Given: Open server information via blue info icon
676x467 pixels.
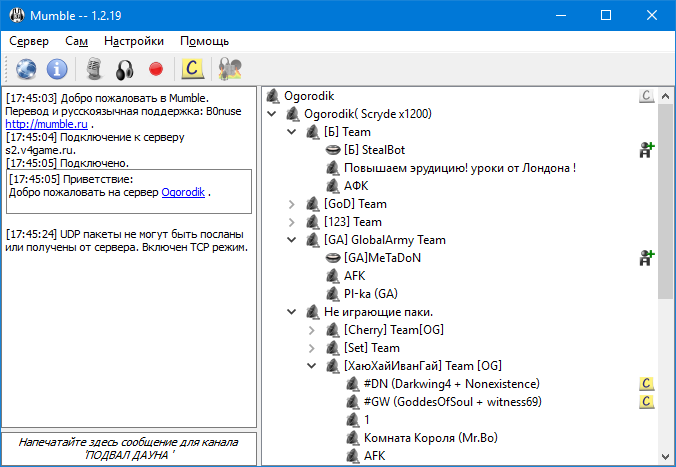Looking at the screenshot, I should 57,69.
